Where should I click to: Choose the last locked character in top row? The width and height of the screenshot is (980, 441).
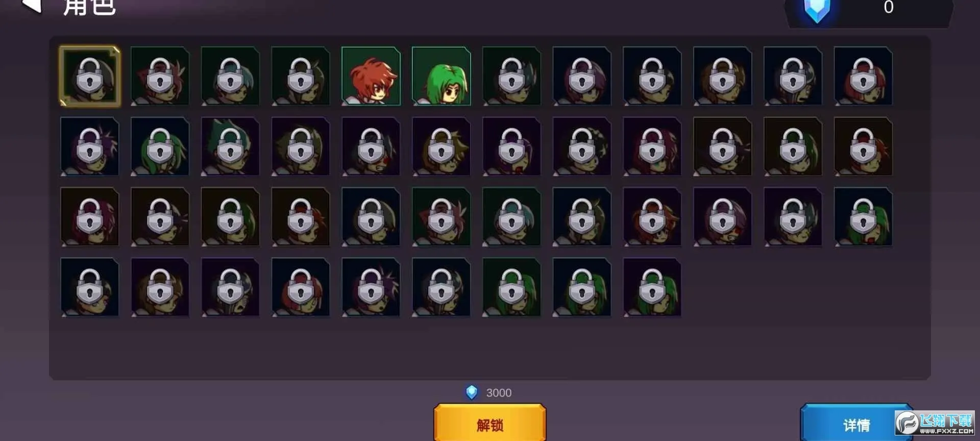pyautogui.click(x=864, y=76)
